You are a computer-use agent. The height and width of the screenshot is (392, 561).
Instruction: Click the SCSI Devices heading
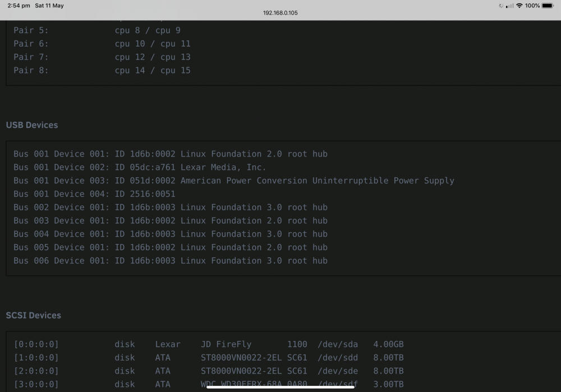tap(33, 315)
